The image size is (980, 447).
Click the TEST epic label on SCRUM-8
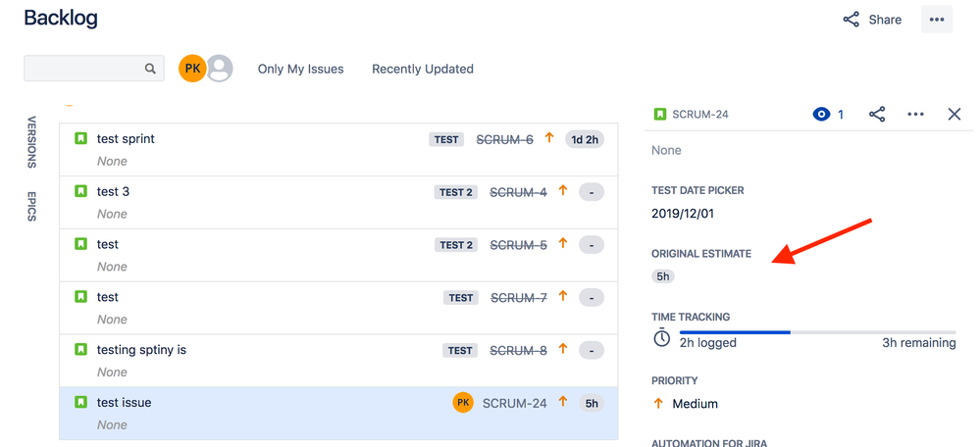coord(460,351)
